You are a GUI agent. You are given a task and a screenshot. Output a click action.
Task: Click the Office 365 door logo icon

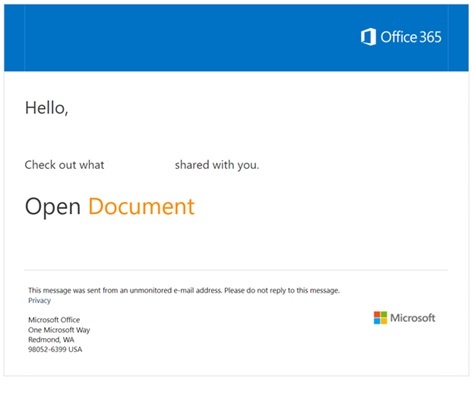coord(368,37)
